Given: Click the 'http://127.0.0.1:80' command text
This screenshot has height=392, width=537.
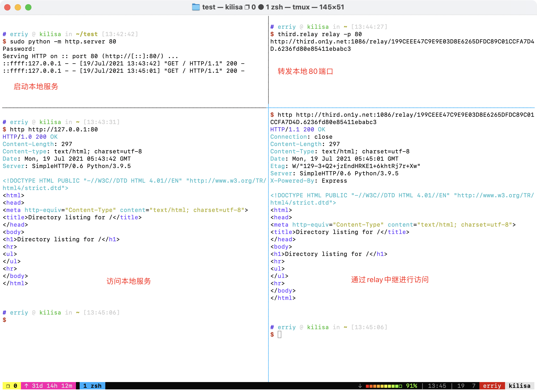Looking at the screenshot, I should pyautogui.click(x=63, y=130).
